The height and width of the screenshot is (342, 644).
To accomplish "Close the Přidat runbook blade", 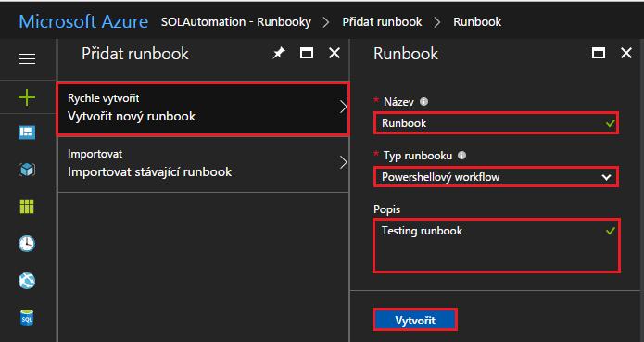I will (335, 53).
